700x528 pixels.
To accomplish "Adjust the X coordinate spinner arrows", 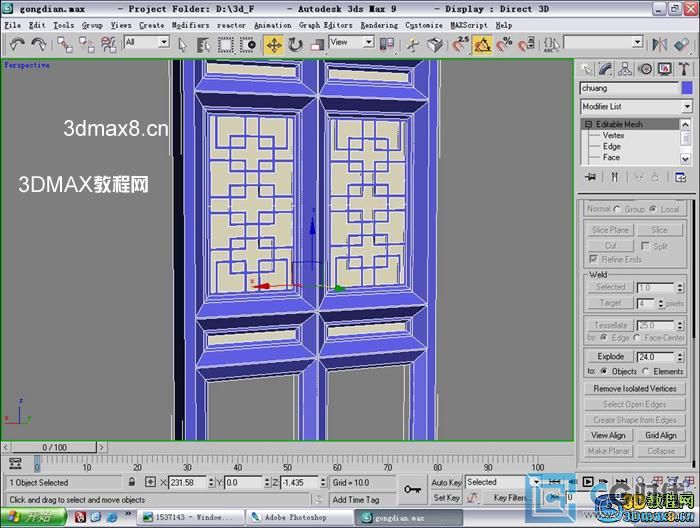I will pyautogui.click(x=211, y=482).
